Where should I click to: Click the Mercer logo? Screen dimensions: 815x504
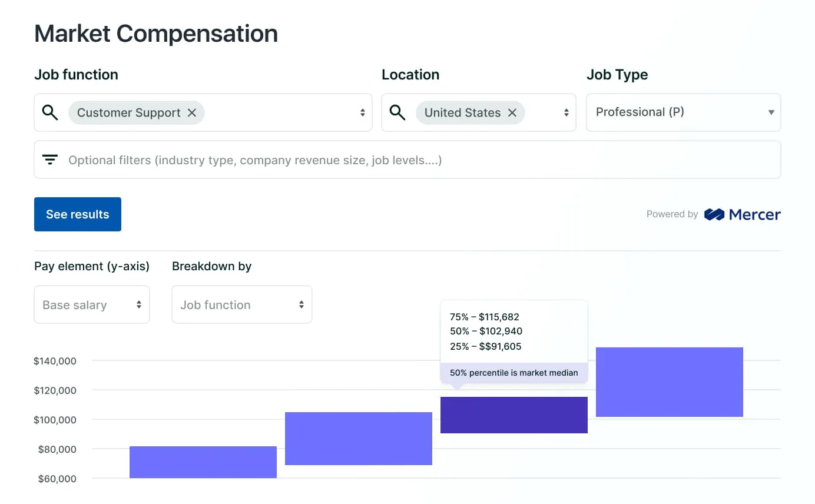742,214
